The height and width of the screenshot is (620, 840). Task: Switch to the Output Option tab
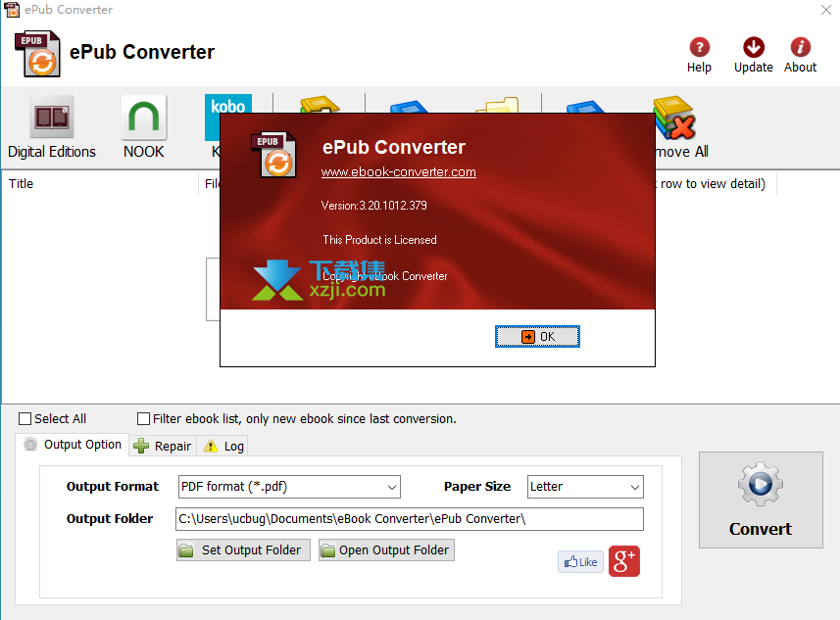(x=73, y=445)
